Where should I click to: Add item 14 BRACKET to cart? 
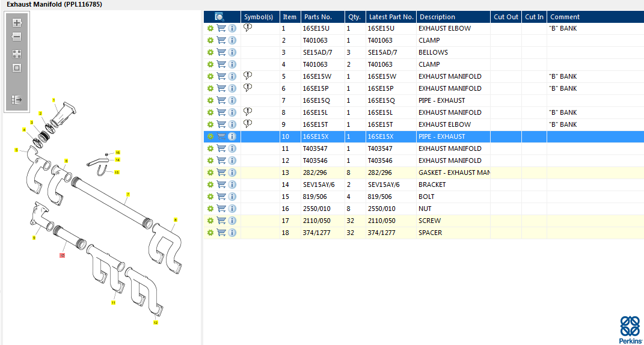coord(221,185)
